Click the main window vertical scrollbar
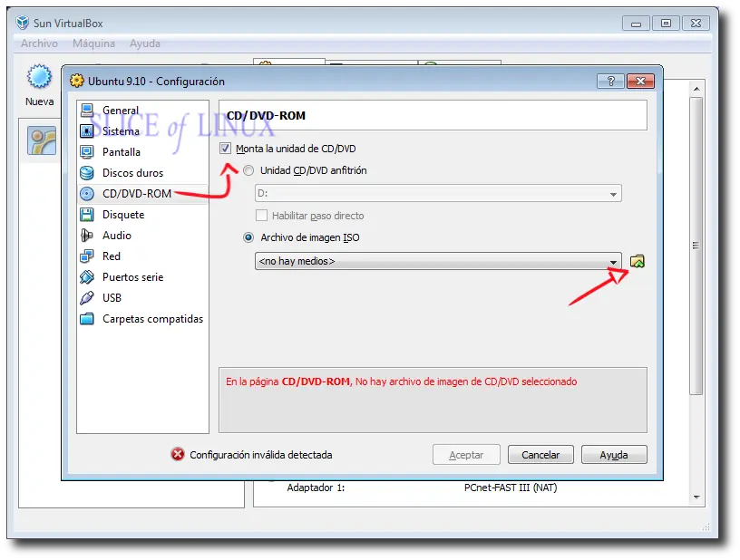This screenshot has height=560, width=740. coord(696,246)
